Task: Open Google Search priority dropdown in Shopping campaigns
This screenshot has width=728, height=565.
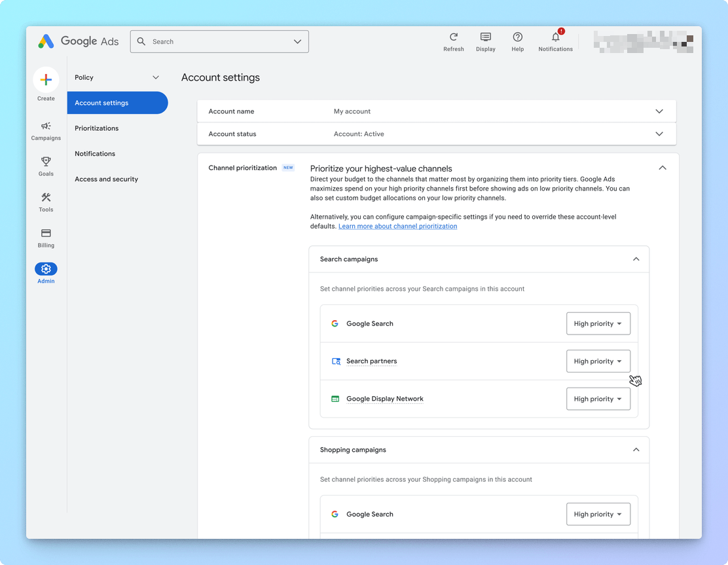Action: pos(598,514)
